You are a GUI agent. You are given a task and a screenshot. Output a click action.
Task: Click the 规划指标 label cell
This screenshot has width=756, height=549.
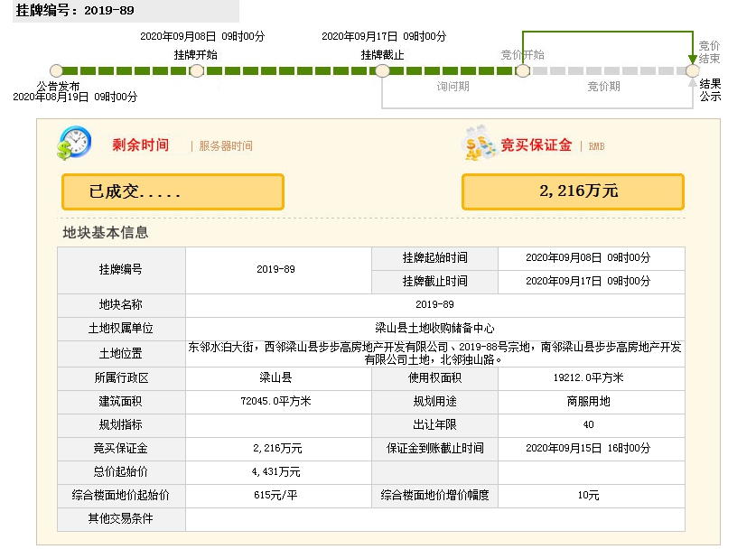pyautogui.click(x=121, y=425)
